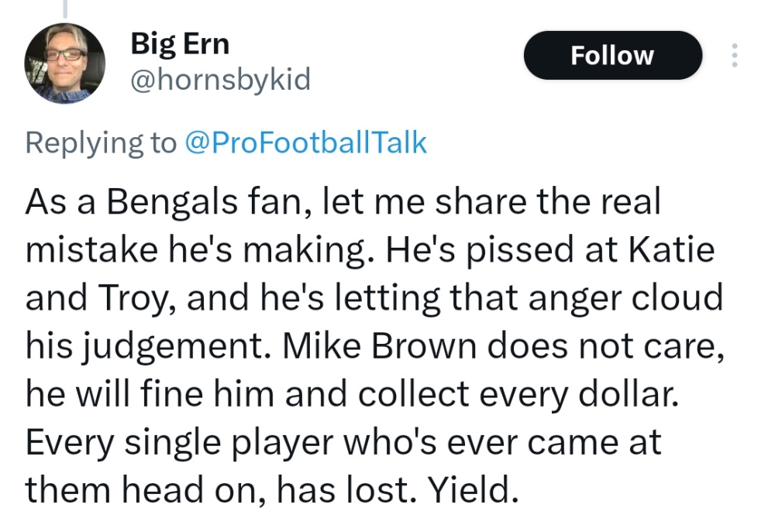Open the @ProFootballTalk profile link
775x532 pixels.
pos(306,142)
